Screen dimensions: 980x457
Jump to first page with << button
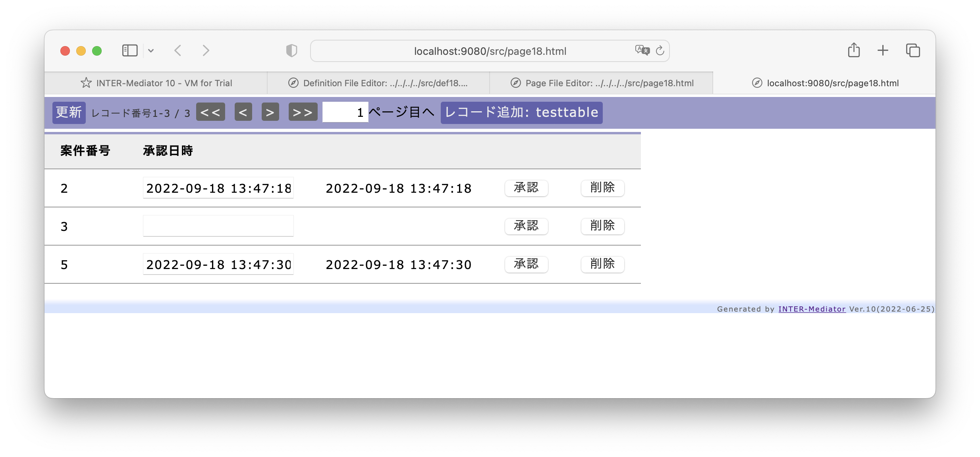pos(210,112)
